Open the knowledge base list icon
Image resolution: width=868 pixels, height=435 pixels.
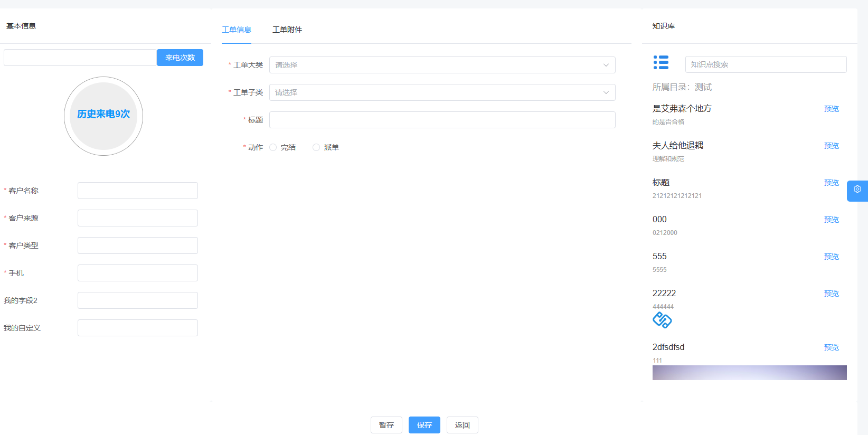pos(661,62)
